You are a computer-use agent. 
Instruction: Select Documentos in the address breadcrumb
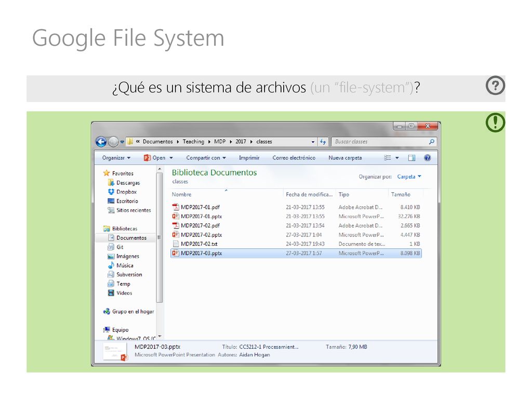coord(157,141)
